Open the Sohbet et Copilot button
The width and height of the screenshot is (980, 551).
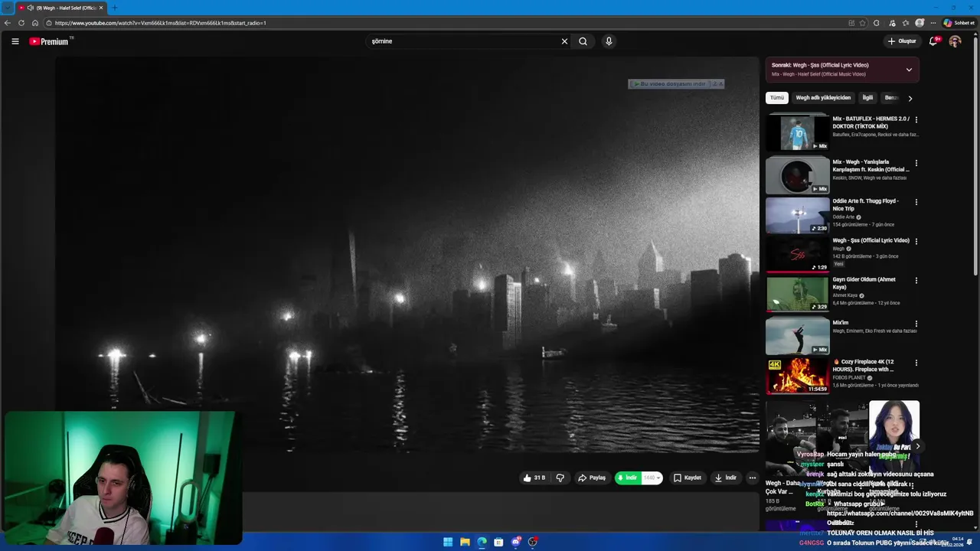[959, 23]
